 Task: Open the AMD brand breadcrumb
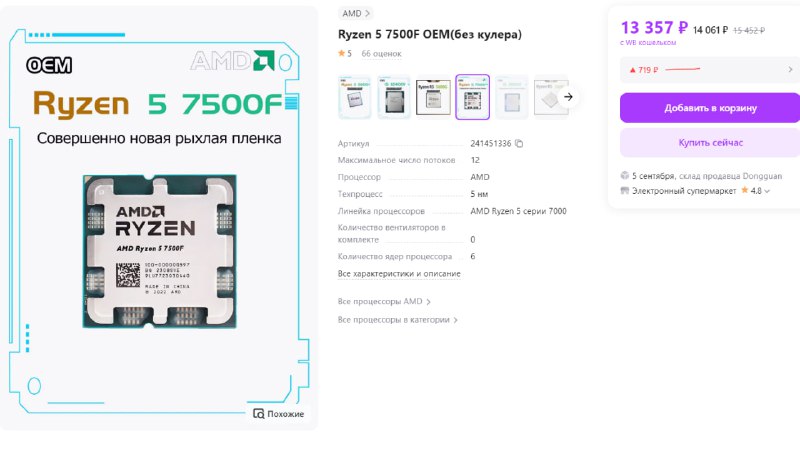point(356,13)
